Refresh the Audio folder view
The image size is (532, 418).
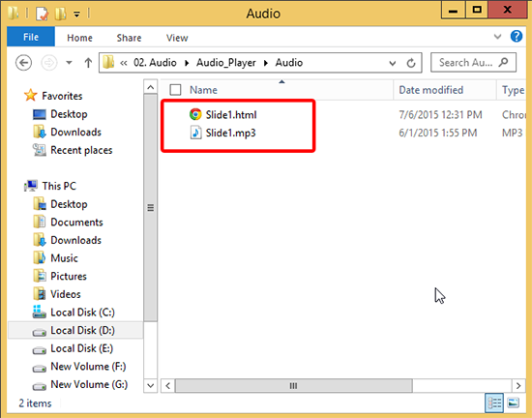tap(411, 63)
